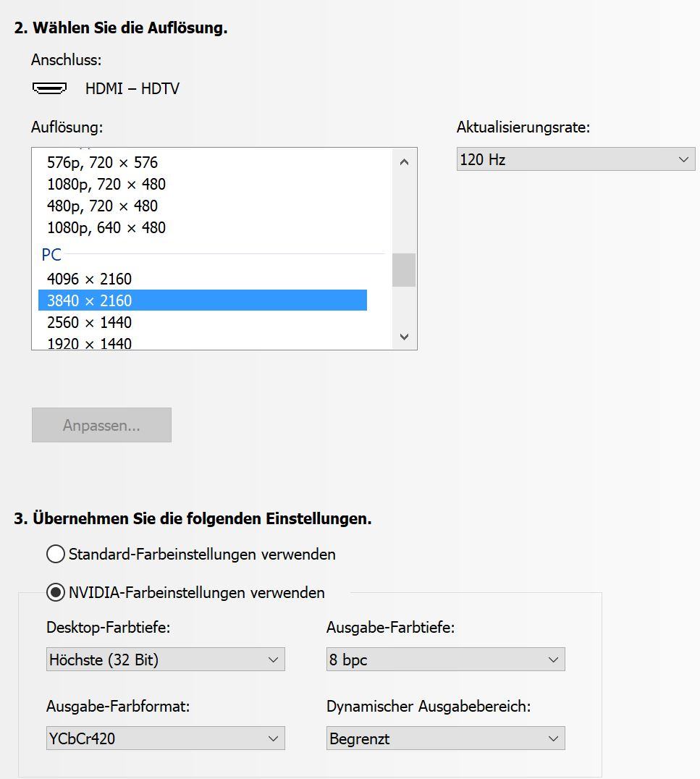Choose the 2560 × 1440 resolution
This screenshot has height=779, width=700.
coord(203,322)
